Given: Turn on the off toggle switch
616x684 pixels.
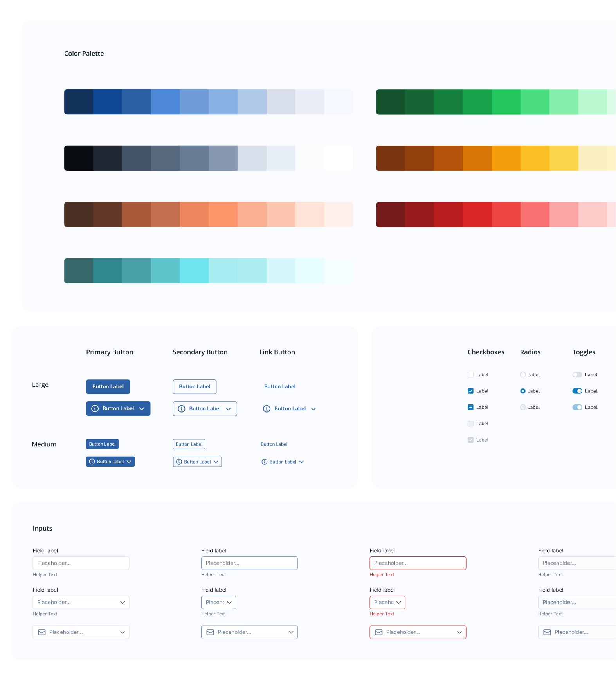Looking at the screenshot, I should 577,375.
